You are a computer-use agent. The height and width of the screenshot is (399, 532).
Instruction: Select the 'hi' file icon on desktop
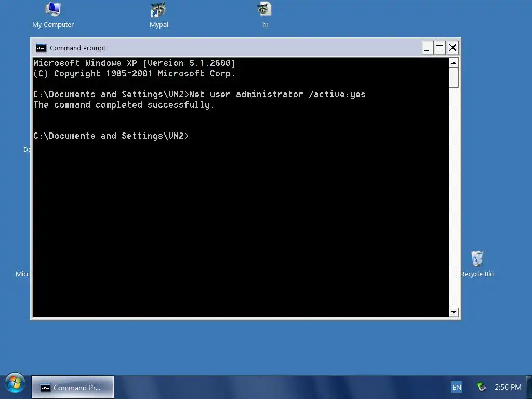click(x=264, y=15)
